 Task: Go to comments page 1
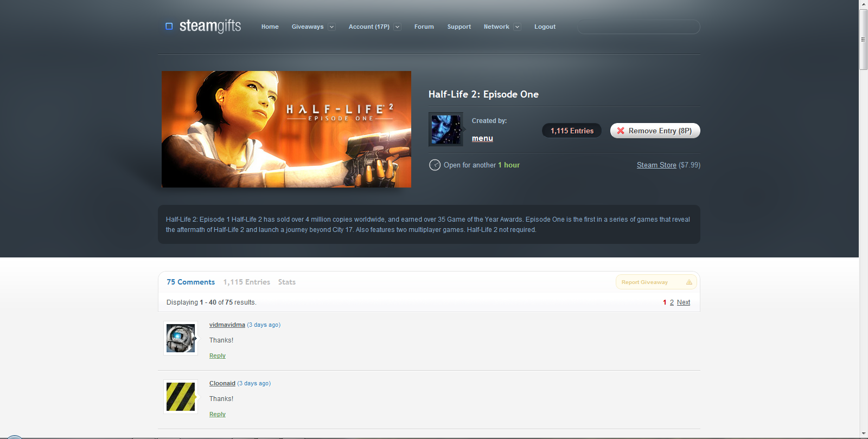pos(665,302)
